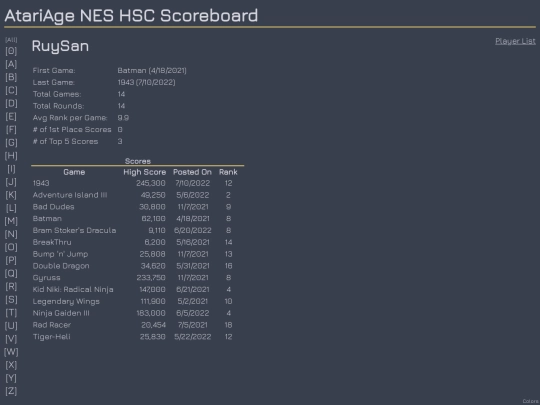Filter players by letter [U]
This screenshot has height=405, width=540.
11,326
